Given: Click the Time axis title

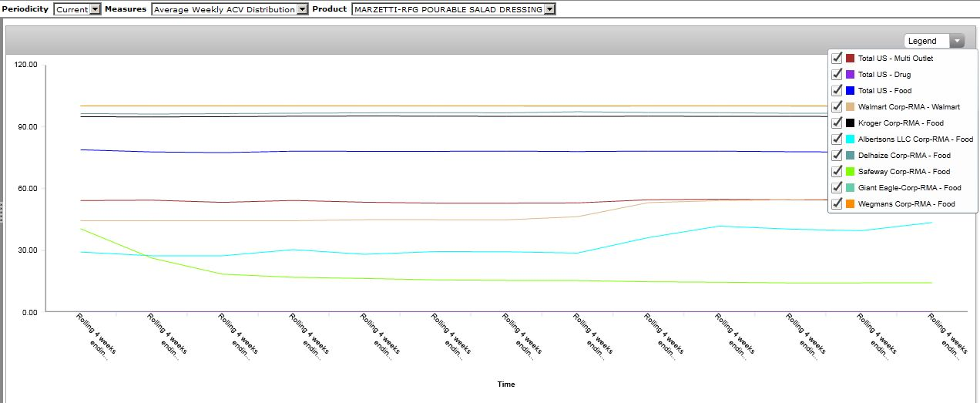Looking at the screenshot, I should (506, 384).
